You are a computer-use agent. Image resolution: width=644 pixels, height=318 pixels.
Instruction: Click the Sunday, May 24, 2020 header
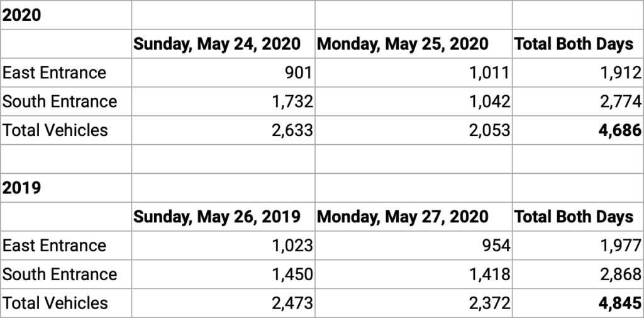point(217,44)
